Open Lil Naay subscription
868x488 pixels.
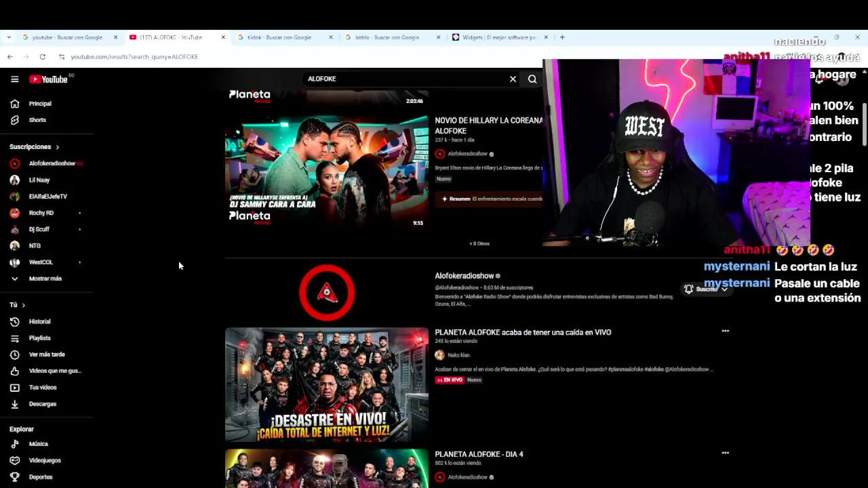pos(39,180)
